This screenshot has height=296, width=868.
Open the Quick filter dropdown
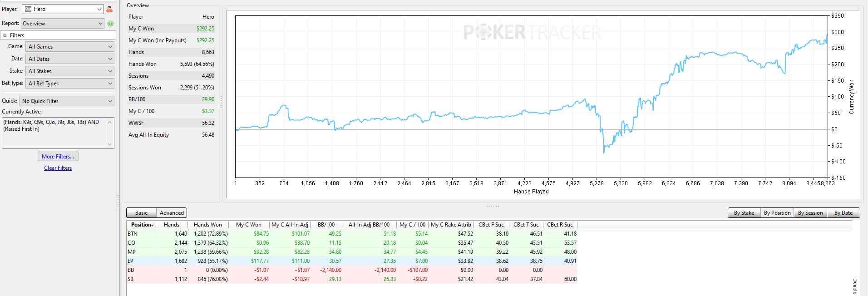pos(67,101)
